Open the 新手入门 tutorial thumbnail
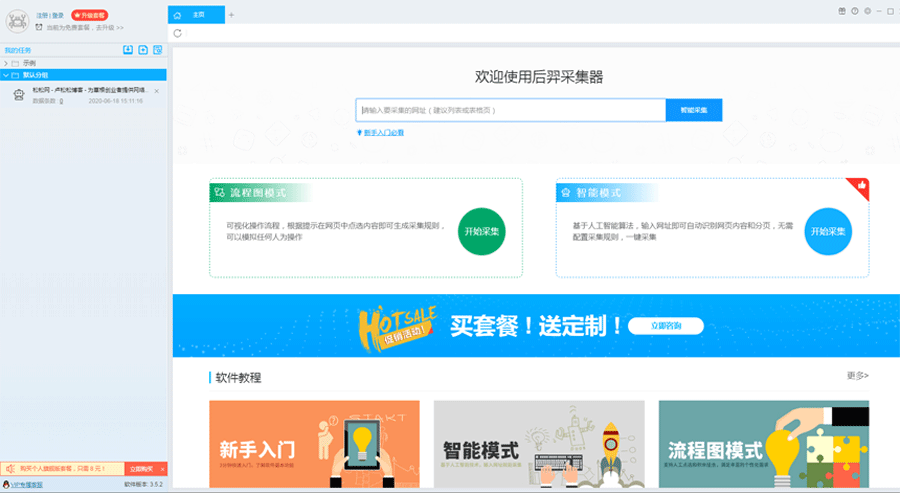The height and width of the screenshot is (493, 900). coord(315,444)
